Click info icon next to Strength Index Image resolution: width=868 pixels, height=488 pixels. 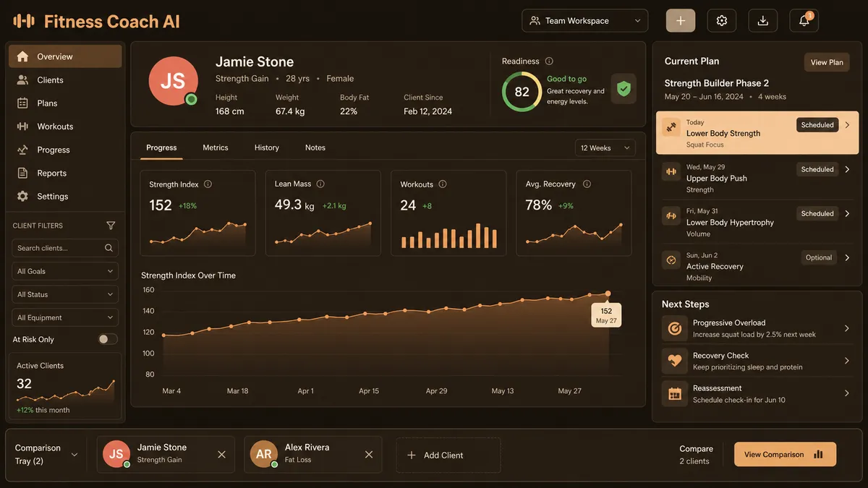pos(208,184)
